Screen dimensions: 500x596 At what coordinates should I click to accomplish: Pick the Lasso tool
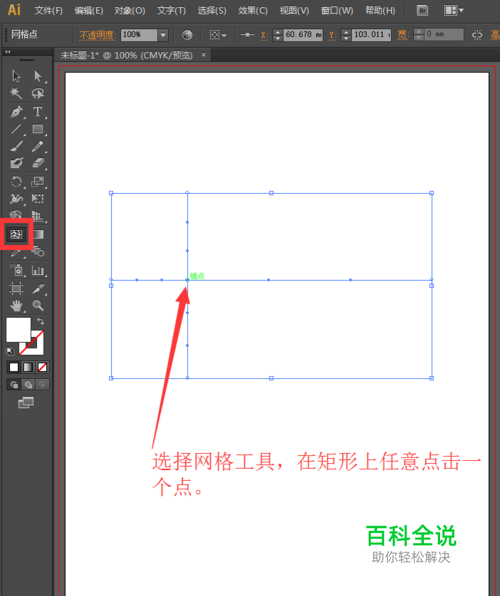[x=38, y=93]
